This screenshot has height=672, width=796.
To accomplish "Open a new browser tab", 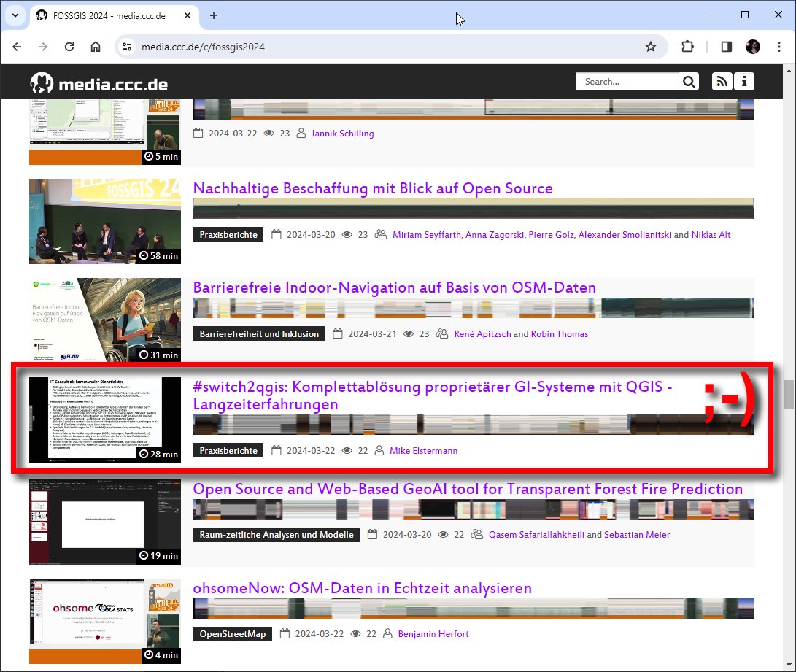I will click(214, 15).
